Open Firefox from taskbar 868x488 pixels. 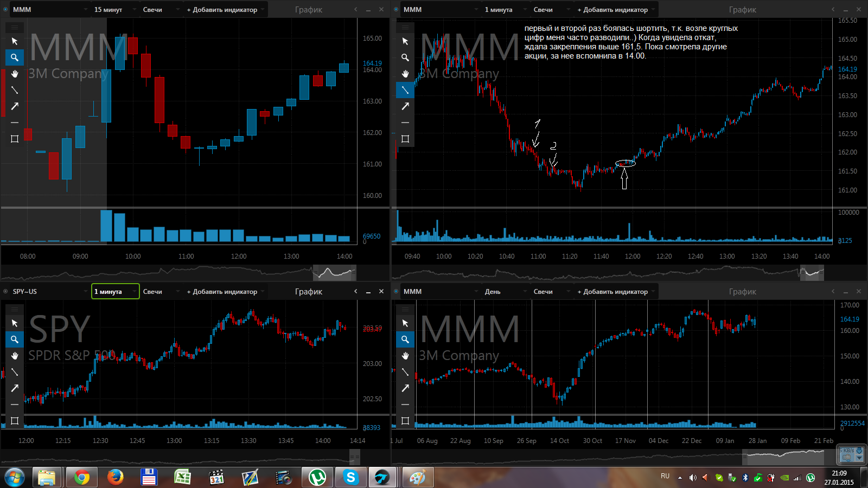115,478
